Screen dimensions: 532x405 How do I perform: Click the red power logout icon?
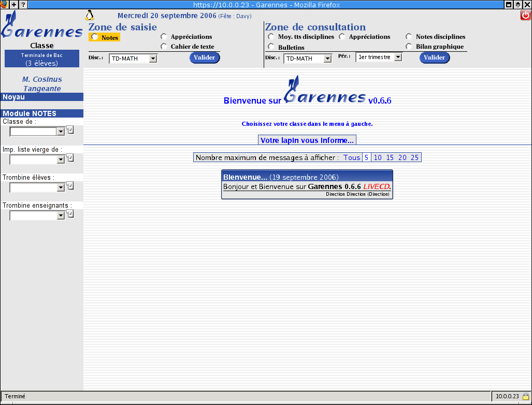click(525, 16)
